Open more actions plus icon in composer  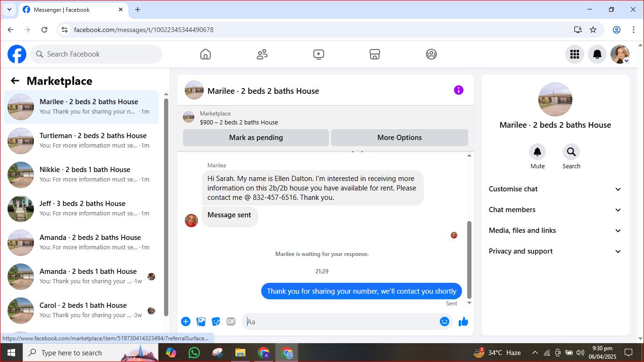pyautogui.click(x=186, y=321)
